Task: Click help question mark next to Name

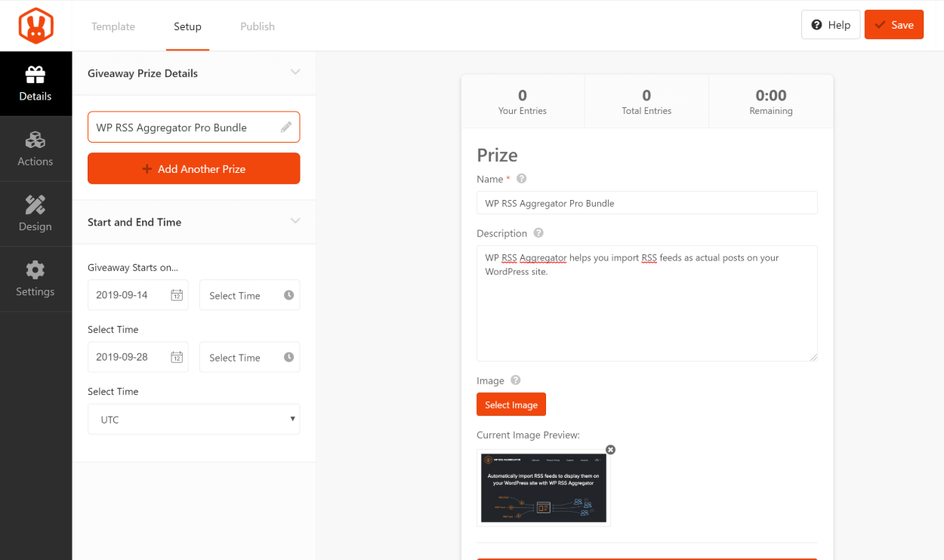Action: pos(521,179)
